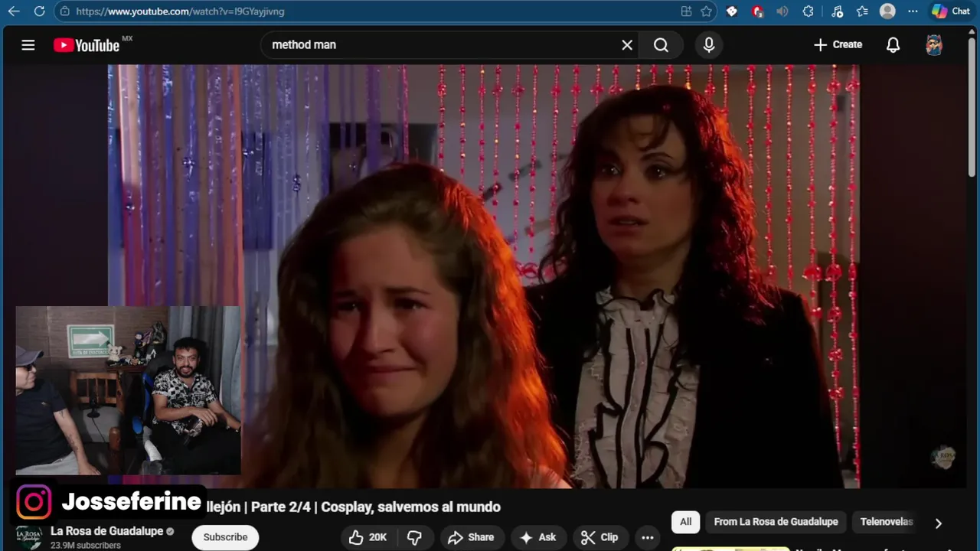Open La Rosa de Guadalupe channel name
980x551 pixels.
tap(106, 531)
